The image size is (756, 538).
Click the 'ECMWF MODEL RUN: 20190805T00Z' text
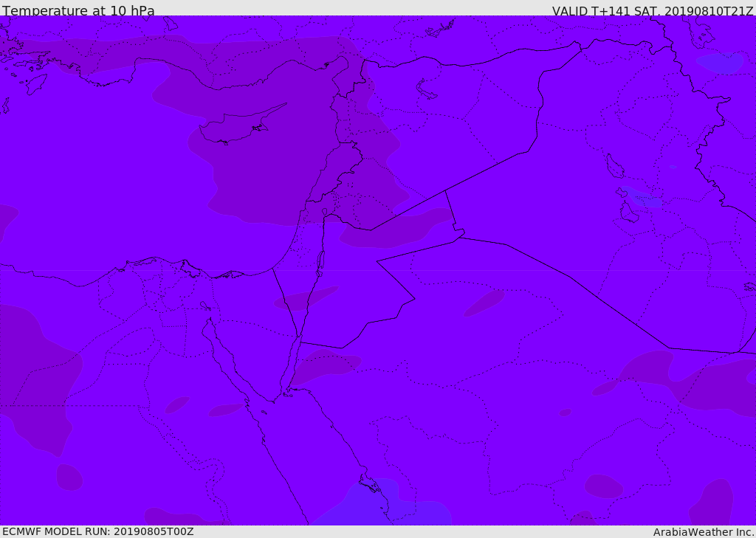[98, 531]
